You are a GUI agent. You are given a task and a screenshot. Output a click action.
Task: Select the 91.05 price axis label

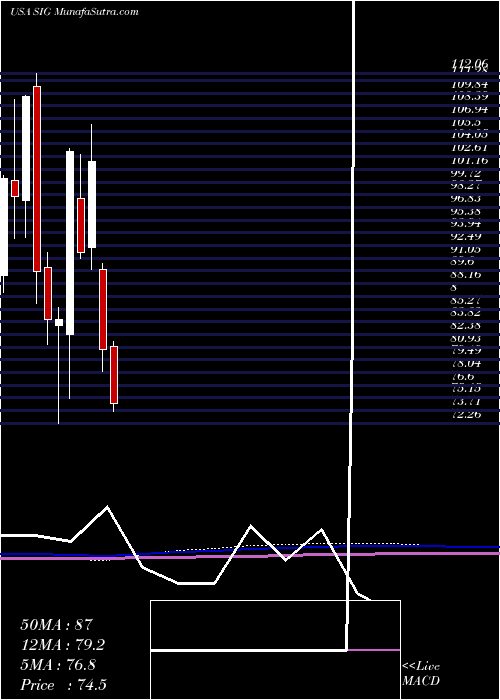click(468, 249)
